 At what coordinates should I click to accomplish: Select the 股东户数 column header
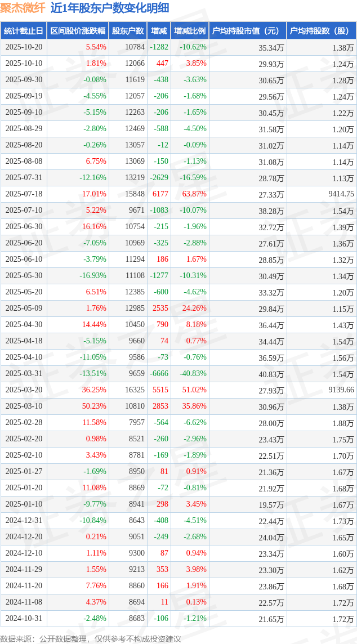128,31
